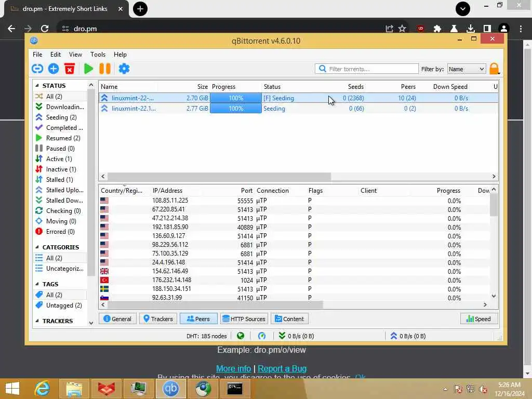Switch to the Trackers tab

pos(158,318)
